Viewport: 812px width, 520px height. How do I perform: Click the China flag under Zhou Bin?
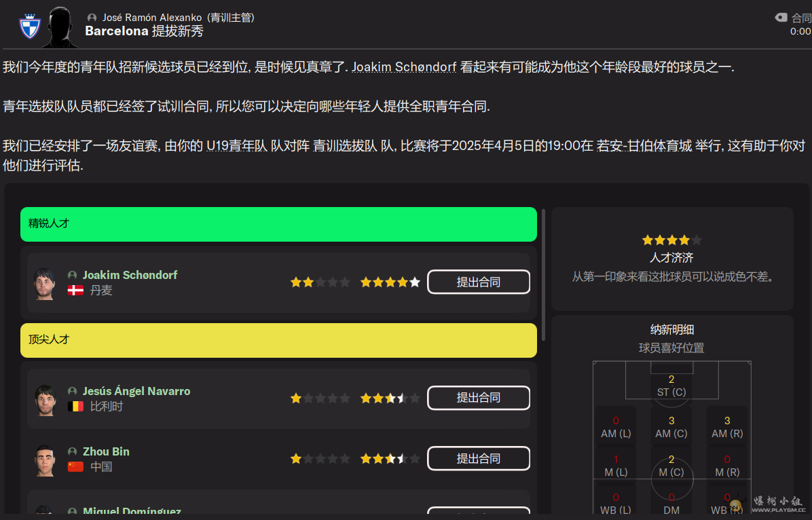(x=75, y=467)
